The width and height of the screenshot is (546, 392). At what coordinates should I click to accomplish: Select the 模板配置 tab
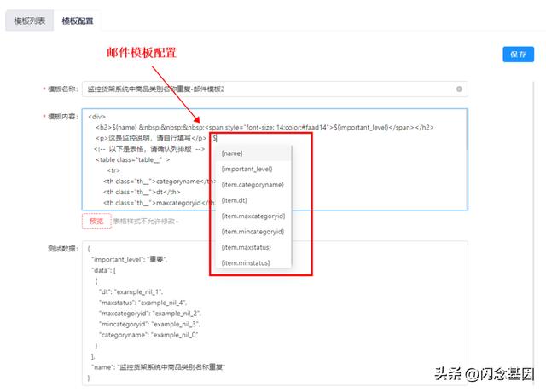[x=78, y=20]
